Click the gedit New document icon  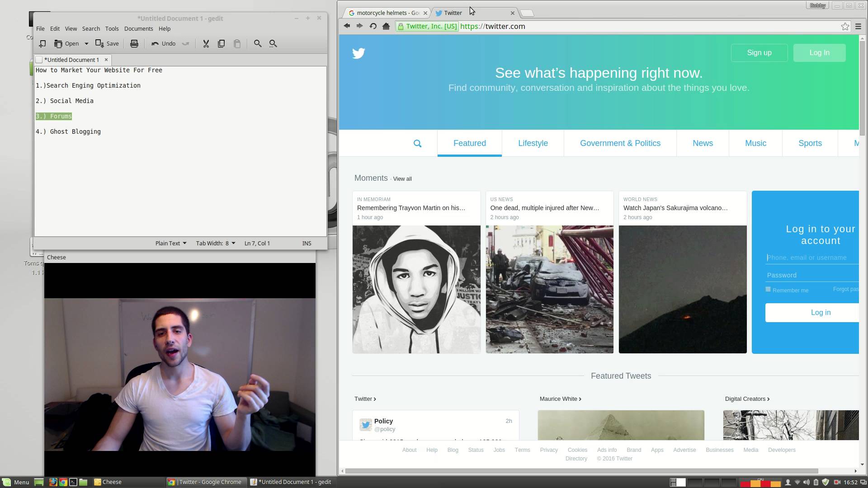click(x=42, y=44)
